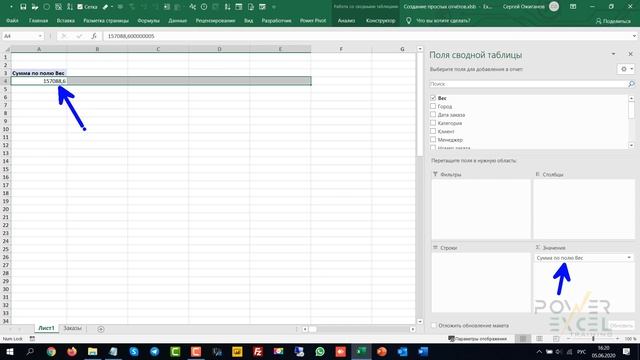Click the new sheet plus icon
The width and height of the screenshot is (640, 360).
(x=101, y=329)
